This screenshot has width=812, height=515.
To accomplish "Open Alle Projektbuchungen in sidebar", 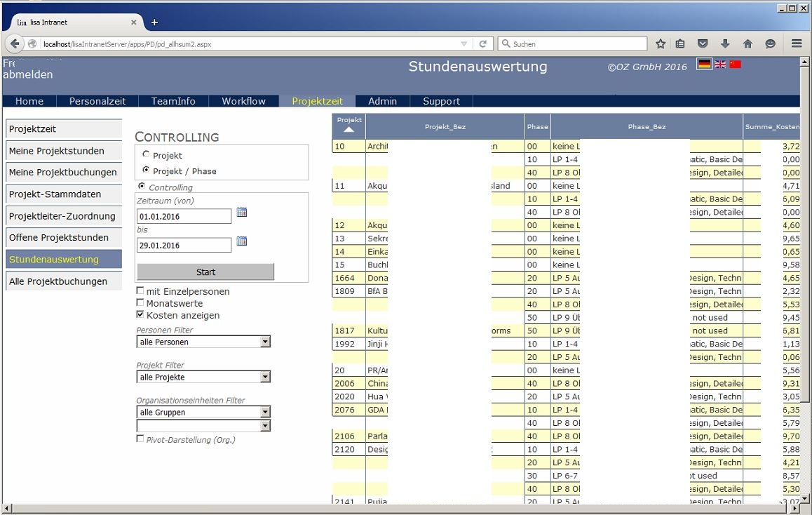I will click(x=64, y=281).
